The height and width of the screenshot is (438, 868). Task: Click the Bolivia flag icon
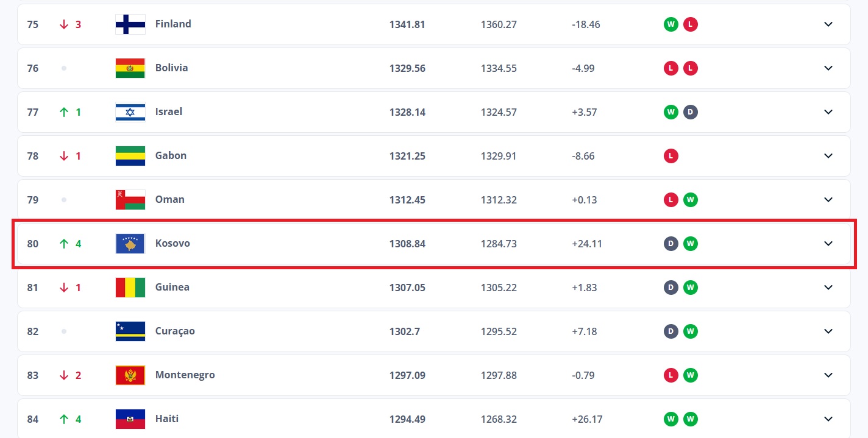pyautogui.click(x=130, y=68)
